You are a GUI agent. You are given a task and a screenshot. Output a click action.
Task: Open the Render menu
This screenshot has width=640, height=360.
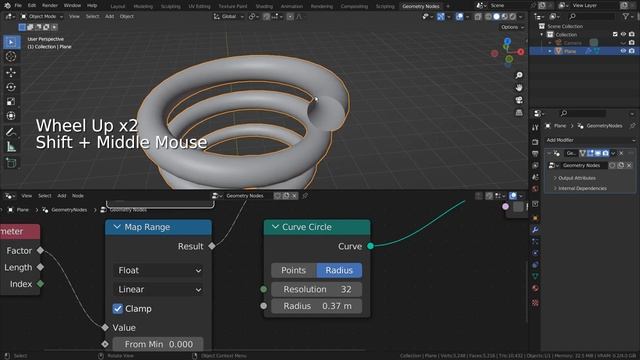pyautogui.click(x=50, y=6)
